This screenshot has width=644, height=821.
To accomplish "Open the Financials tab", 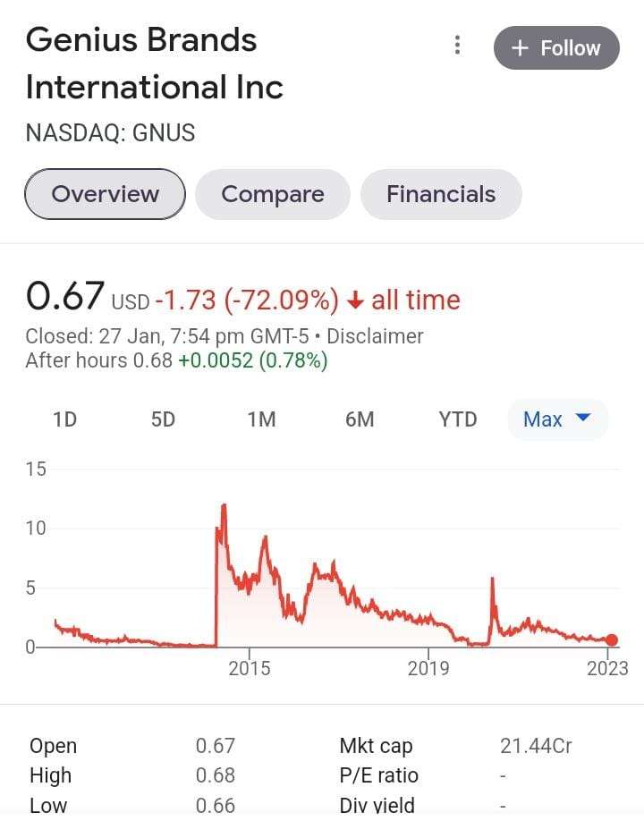I will pyautogui.click(x=441, y=194).
